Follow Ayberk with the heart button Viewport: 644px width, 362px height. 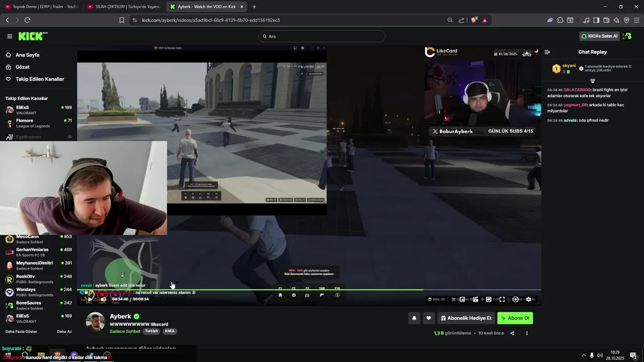pyautogui.click(x=429, y=318)
